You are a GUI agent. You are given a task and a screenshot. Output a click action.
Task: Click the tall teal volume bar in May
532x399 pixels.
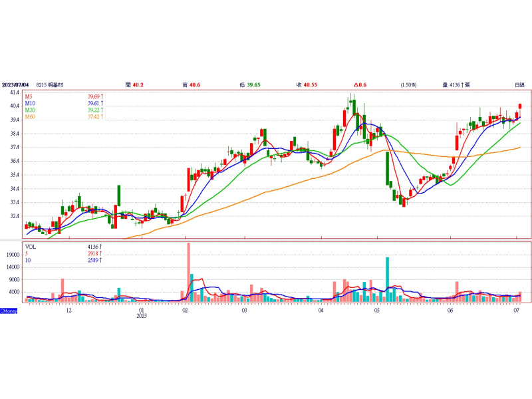[x=387, y=279]
